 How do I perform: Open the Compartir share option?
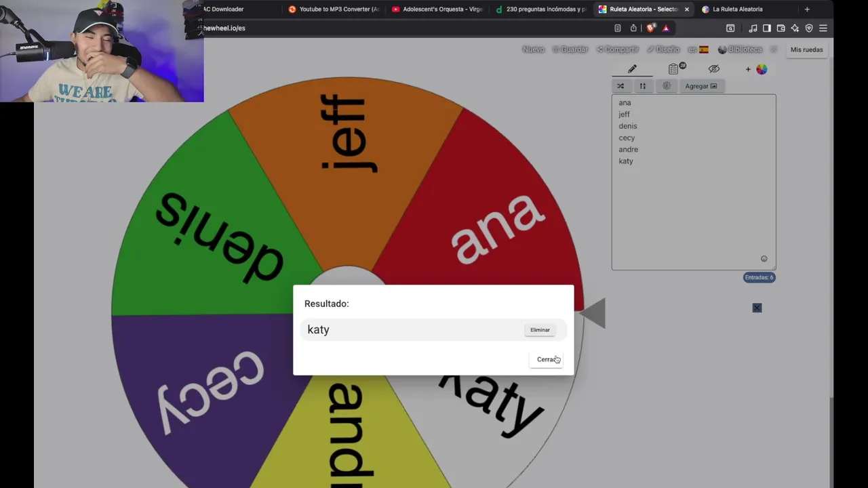(x=618, y=49)
